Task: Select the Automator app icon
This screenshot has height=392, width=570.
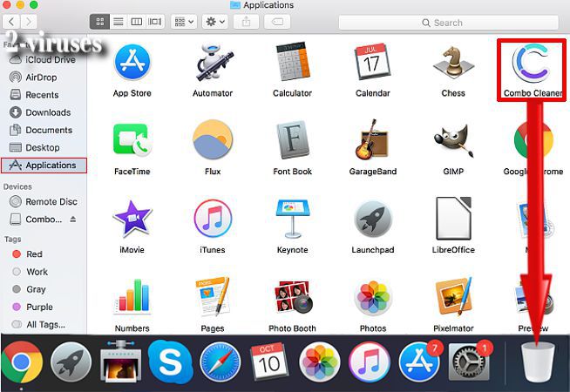Action: 214,63
